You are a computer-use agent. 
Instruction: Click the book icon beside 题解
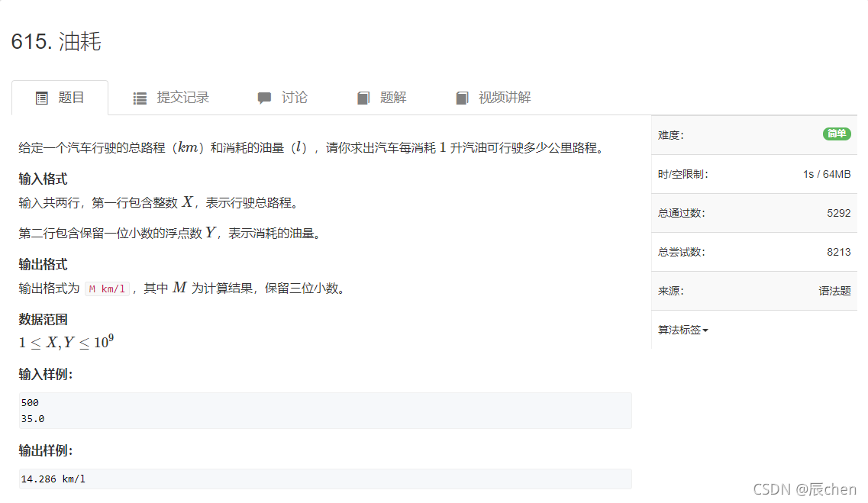click(x=363, y=98)
